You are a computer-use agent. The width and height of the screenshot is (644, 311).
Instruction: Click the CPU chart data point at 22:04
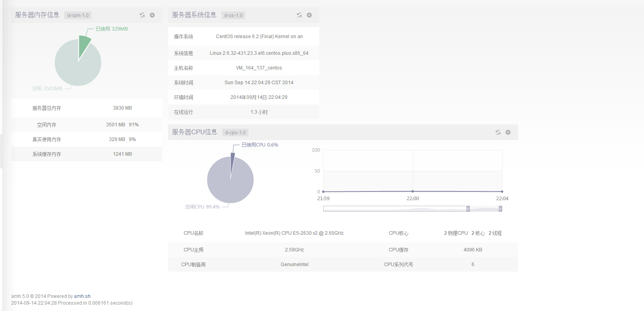502,191
